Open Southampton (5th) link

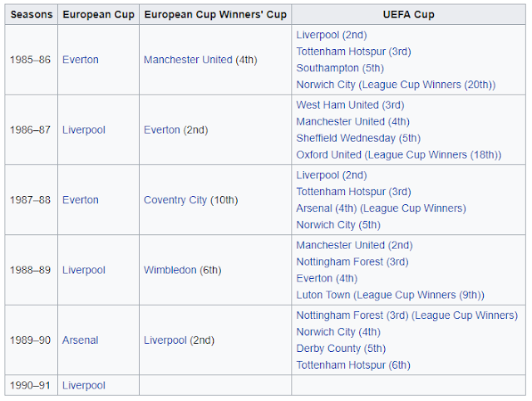340,68
